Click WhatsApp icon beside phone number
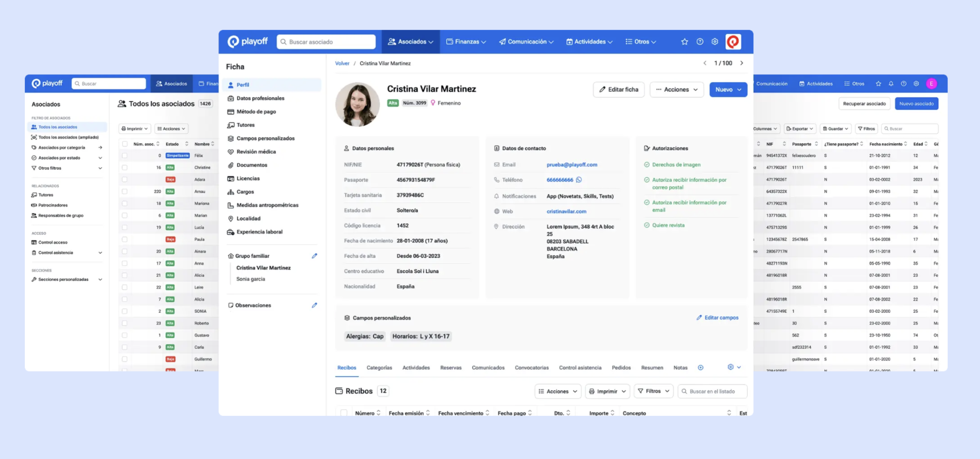This screenshot has height=459, width=980. 579,180
